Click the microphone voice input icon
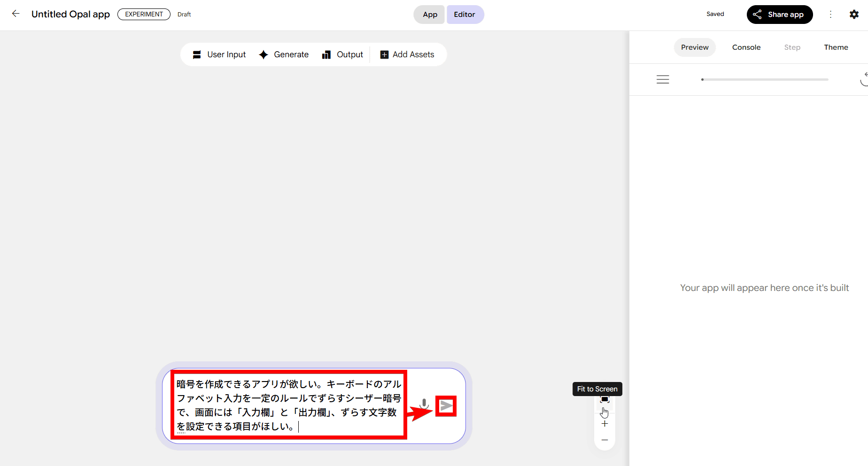Screen dimensions: 868x466 [424, 404]
